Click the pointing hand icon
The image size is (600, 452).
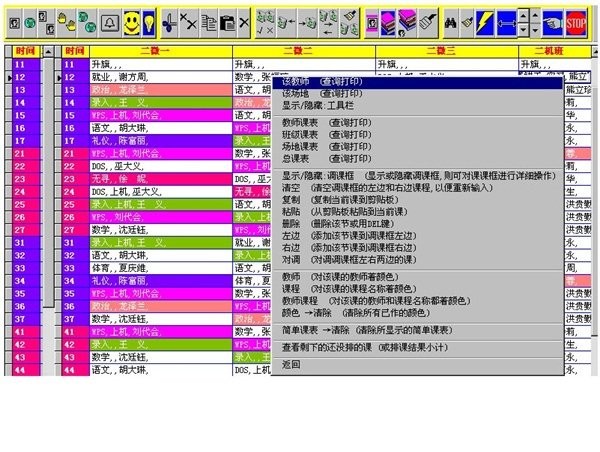[552, 20]
